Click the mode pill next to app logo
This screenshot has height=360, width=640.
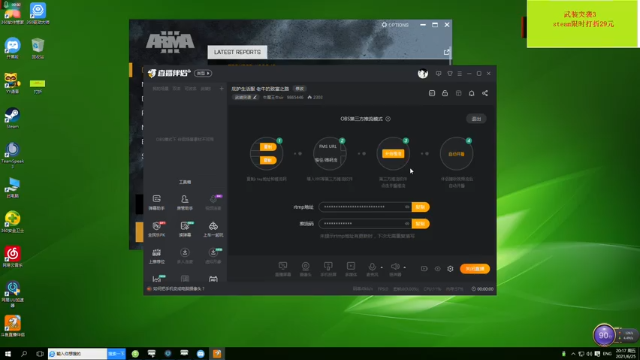(203, 73)
